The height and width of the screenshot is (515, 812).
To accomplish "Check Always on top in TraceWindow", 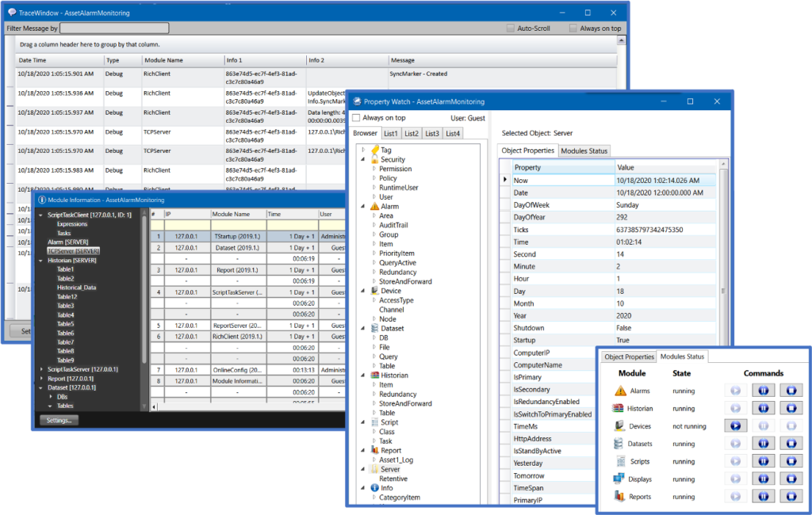I will 573,29.
